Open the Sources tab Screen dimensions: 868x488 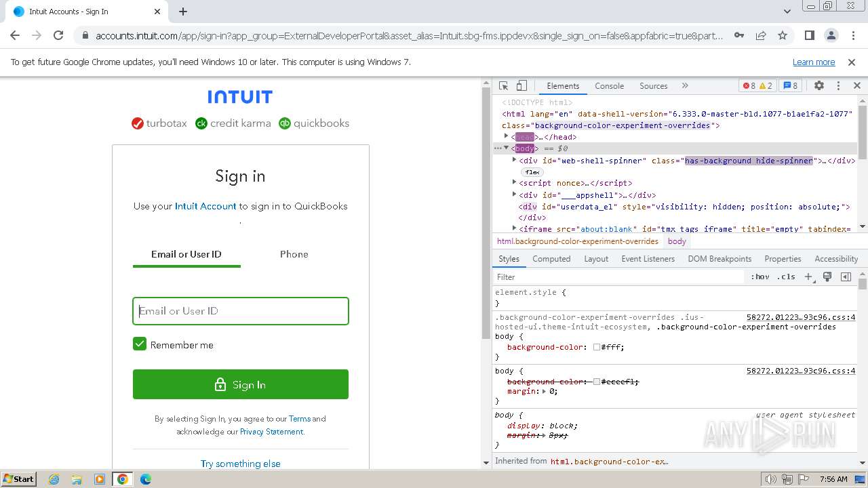coord(653,85)
